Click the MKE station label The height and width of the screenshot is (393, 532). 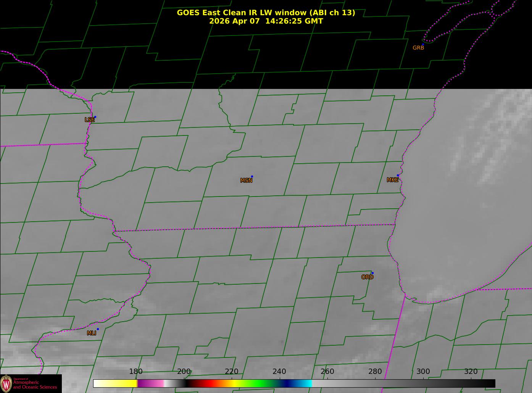pyautogui.click(x=392, y=180)
